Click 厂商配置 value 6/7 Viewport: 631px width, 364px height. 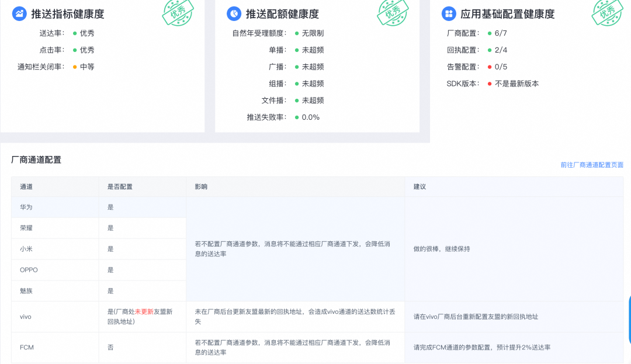tap(501, 33)
